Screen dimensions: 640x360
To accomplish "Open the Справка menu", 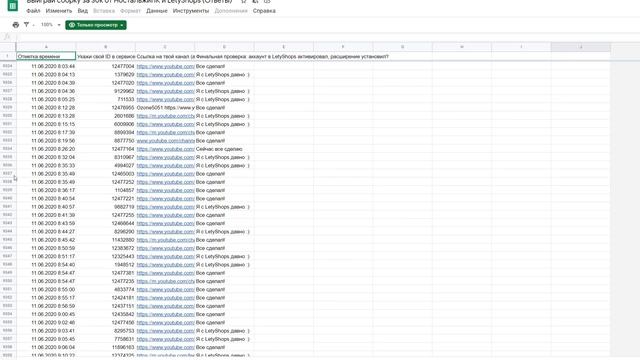I will coord(264,11).
